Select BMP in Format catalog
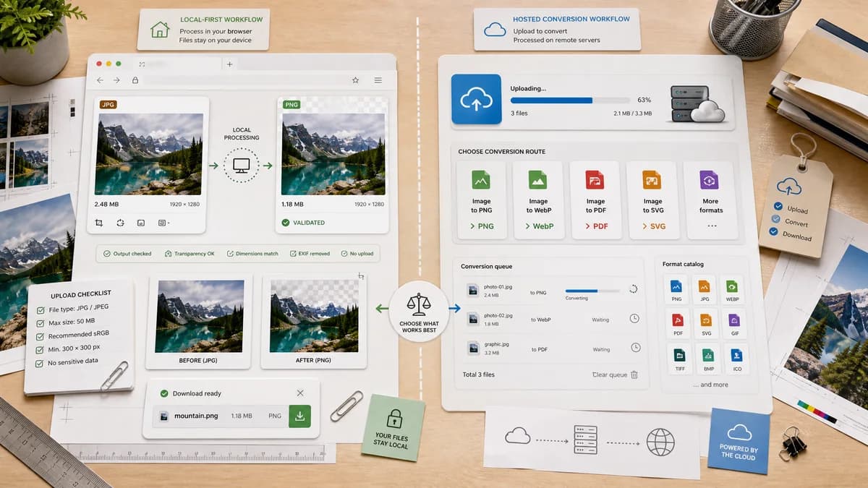868x488 pixels. point(707,359)
